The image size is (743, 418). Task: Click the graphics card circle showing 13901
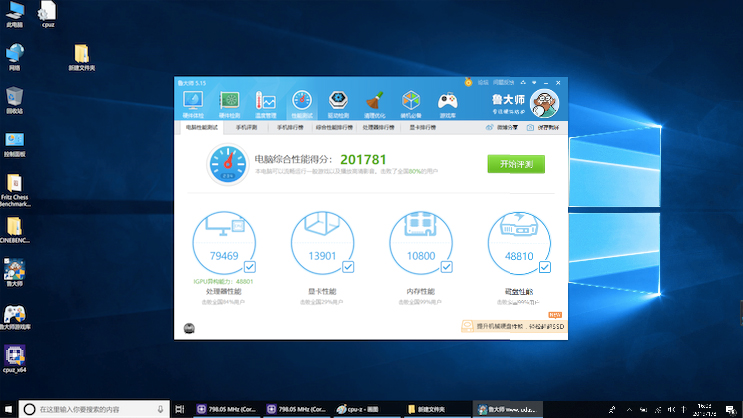322,243
